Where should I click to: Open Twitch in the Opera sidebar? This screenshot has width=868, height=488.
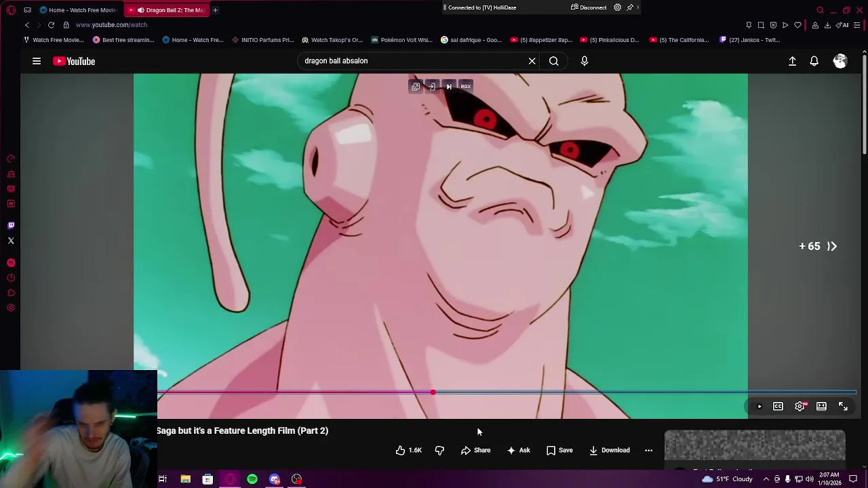click(11, 226)
